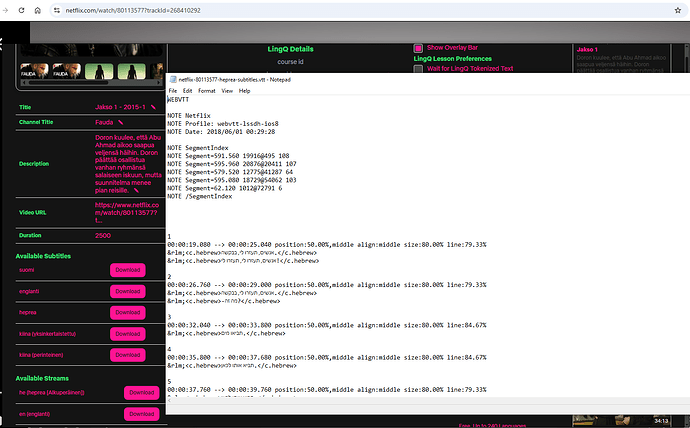Bookmark this page with the star icon

click(x=678, y=10)
